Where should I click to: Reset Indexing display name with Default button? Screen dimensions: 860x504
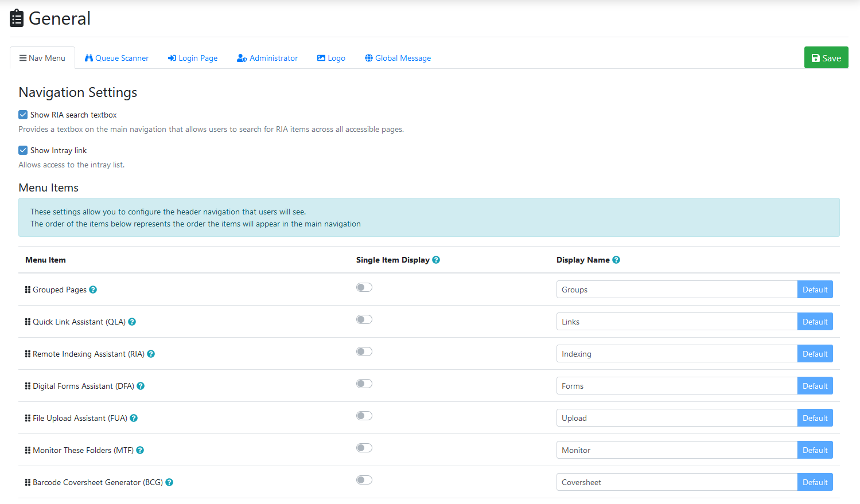(x=815, y=354)
